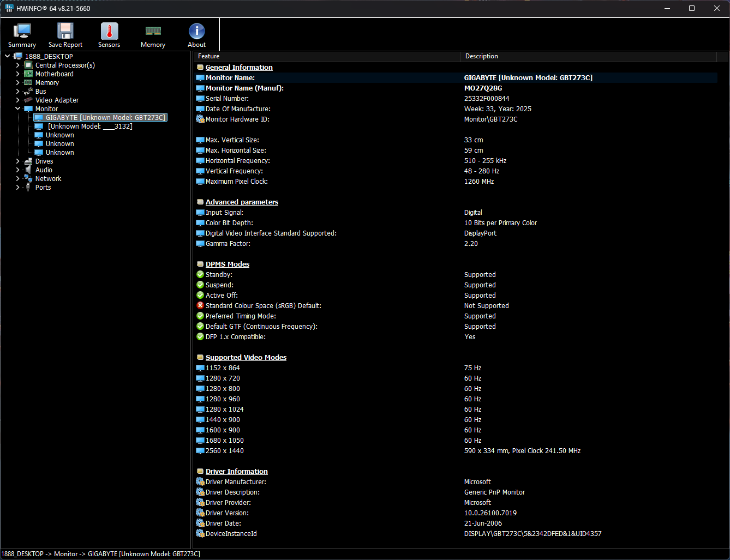Click the DFP 1.x Compatible check icon
The image size is (730, 560).
coord(200,336)
